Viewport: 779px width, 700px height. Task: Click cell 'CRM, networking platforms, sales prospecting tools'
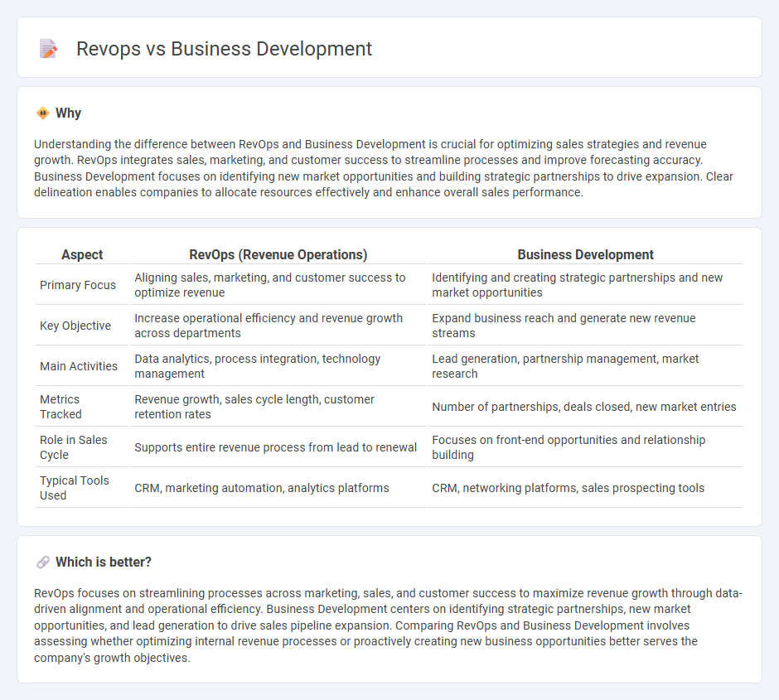click(x=585, y=488)
